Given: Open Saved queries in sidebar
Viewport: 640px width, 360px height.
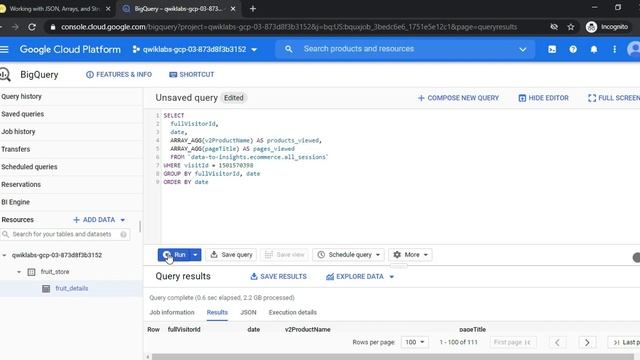Looking at the screenshot, I should (22, 114).
